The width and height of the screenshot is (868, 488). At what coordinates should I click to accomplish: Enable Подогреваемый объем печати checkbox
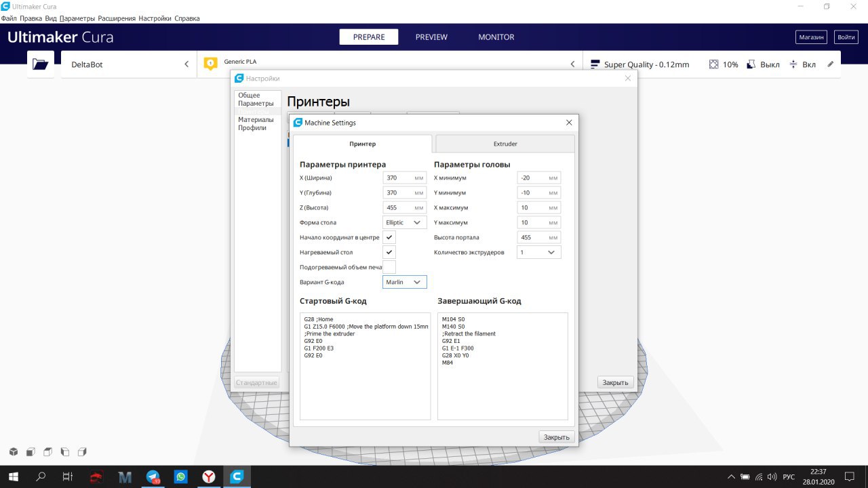[x=389, y=267]
